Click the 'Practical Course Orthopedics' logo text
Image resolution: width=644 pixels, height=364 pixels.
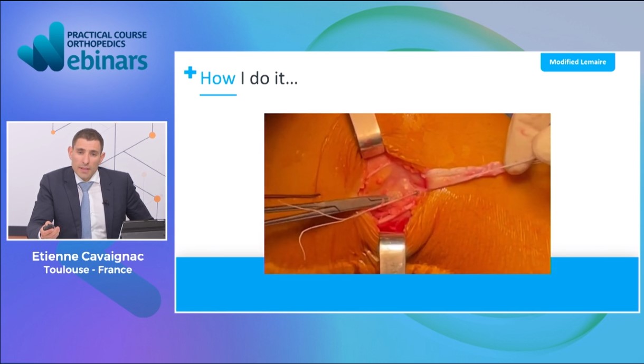pyautogui.click(x=107, y=40)
